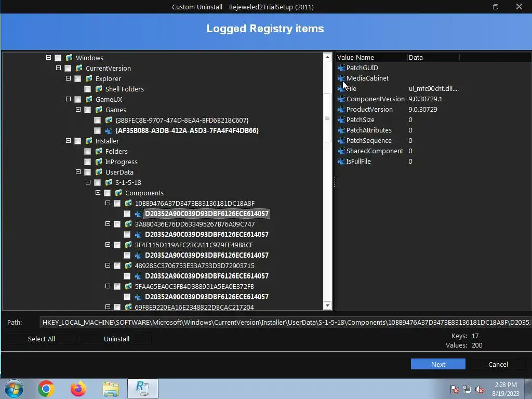Click the key icon beside Explorer
Image resolution: width=532 pixels, height=399 pixels.
(89, 78)
